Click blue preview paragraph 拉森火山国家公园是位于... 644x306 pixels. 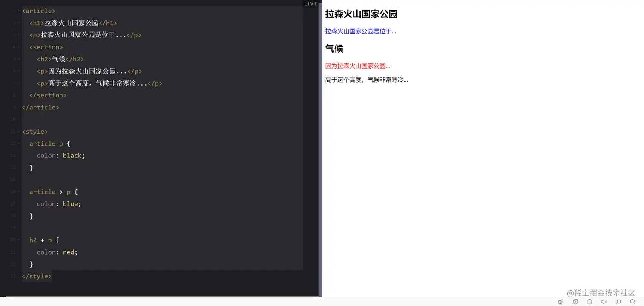361,31
